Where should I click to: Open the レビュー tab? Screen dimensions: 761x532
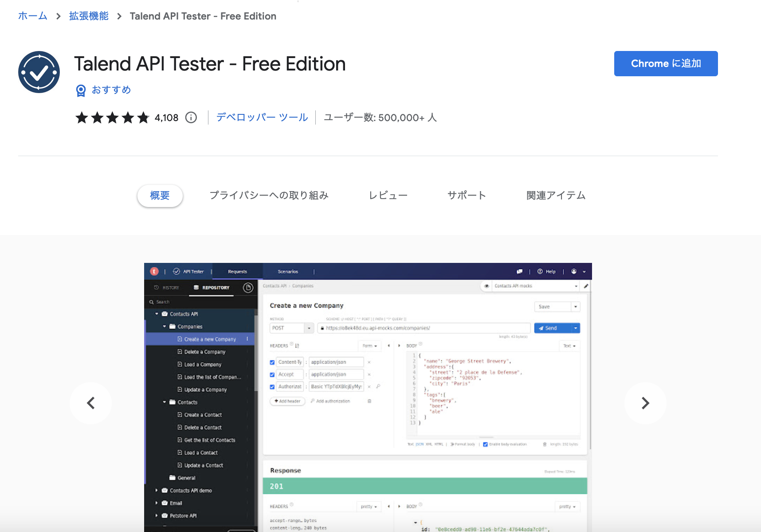tap(388, 195)
